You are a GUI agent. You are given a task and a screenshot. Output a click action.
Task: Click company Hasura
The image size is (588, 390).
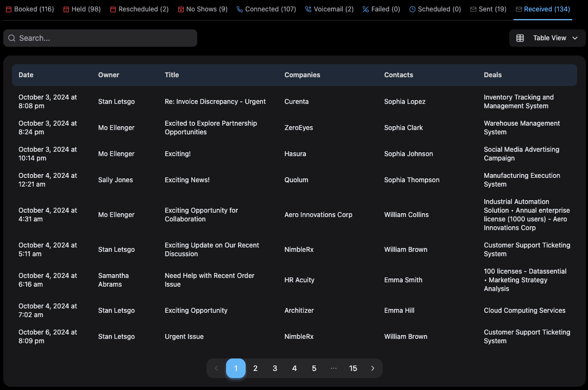click(x=295, y=154)
